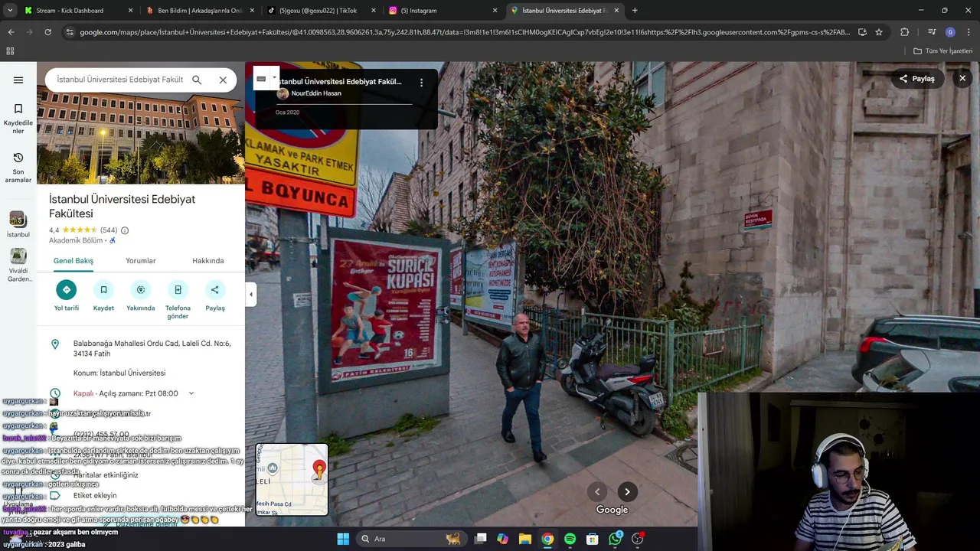
Task: Click the rating info icon beside (544)
Action: 125,230
